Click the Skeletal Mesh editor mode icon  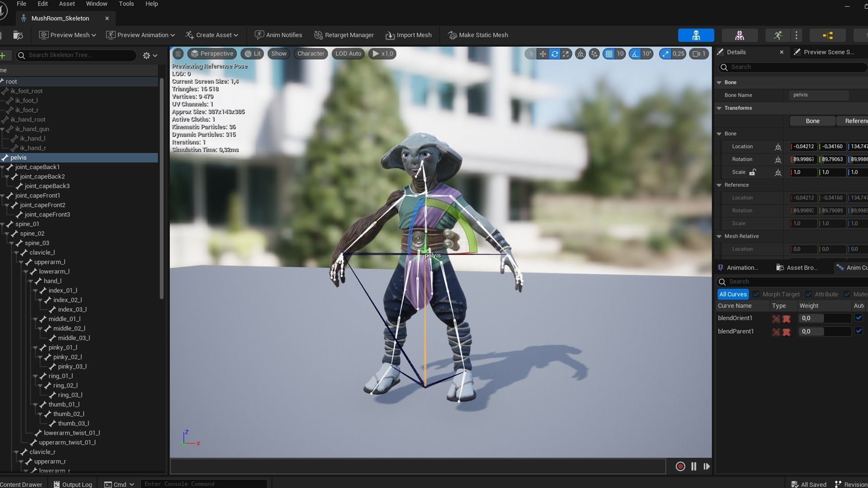740,35
